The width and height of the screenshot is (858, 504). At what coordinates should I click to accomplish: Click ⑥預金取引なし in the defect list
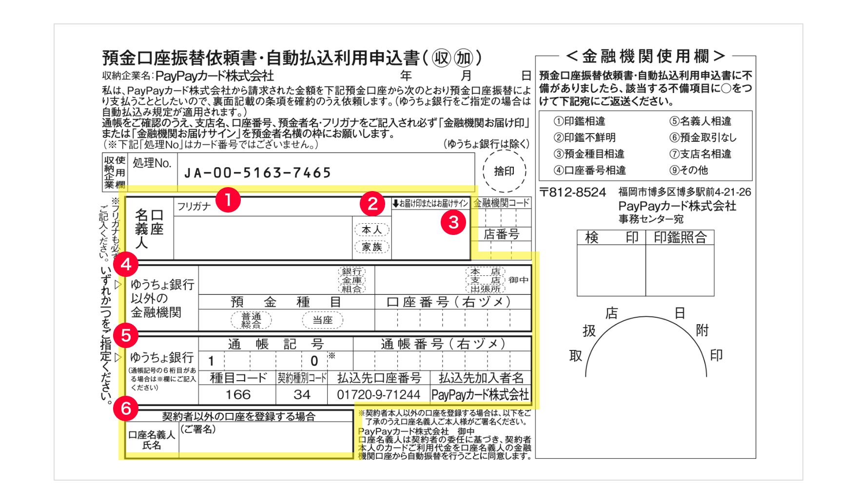coord(702,137)
